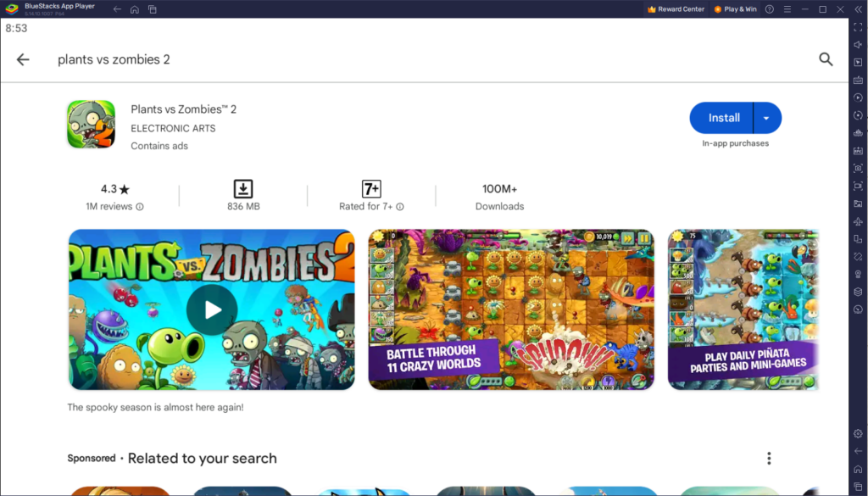Open the Reward Center
The width and height of the screenshot is (868, 496).
click(x=675, y=9)
